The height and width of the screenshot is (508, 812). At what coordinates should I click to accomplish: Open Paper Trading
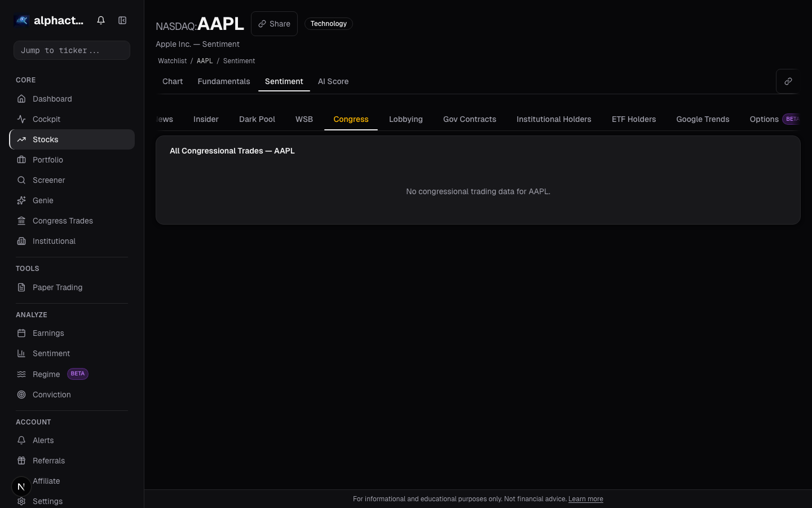[58, 287]
